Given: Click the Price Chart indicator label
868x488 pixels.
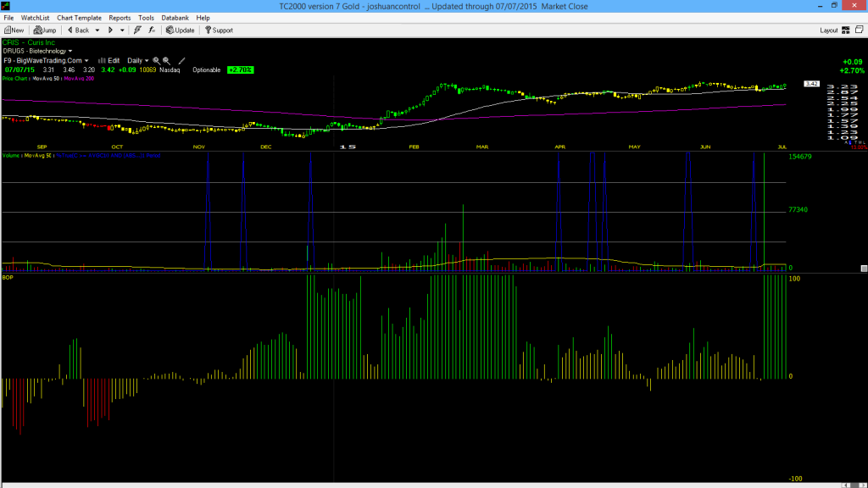Looking at the screenshot, I should tap(15, 79).
